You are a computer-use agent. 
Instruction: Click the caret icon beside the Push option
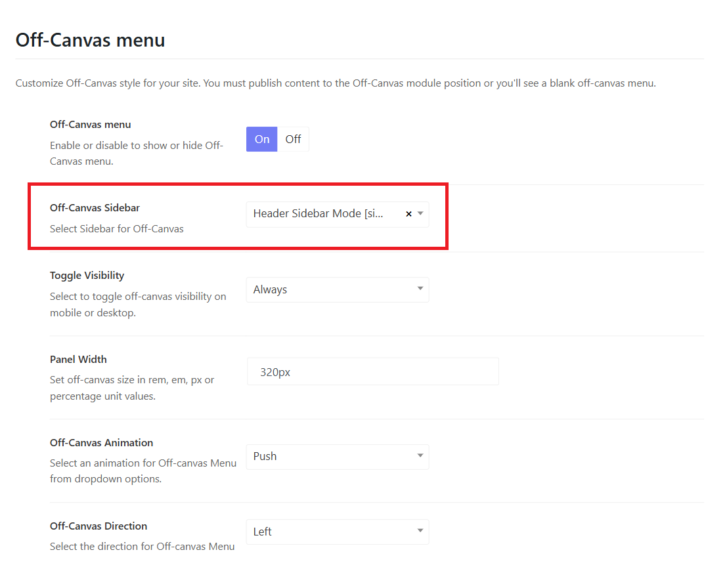coord(420,456)
